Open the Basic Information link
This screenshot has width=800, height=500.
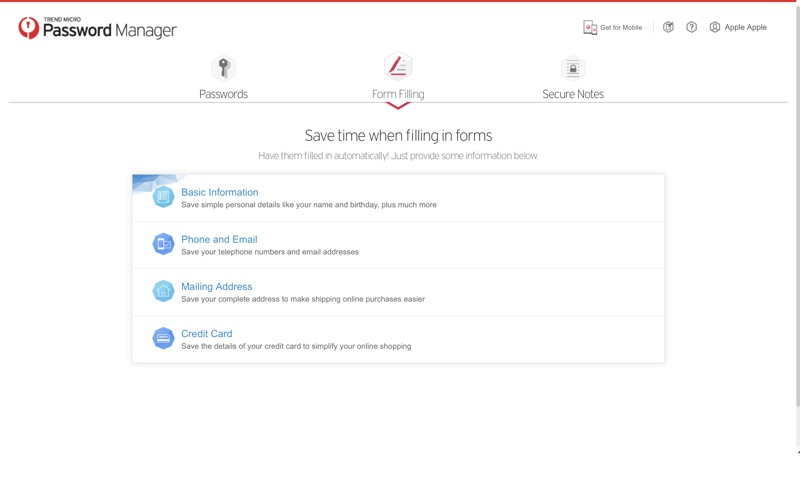point(219,192)
